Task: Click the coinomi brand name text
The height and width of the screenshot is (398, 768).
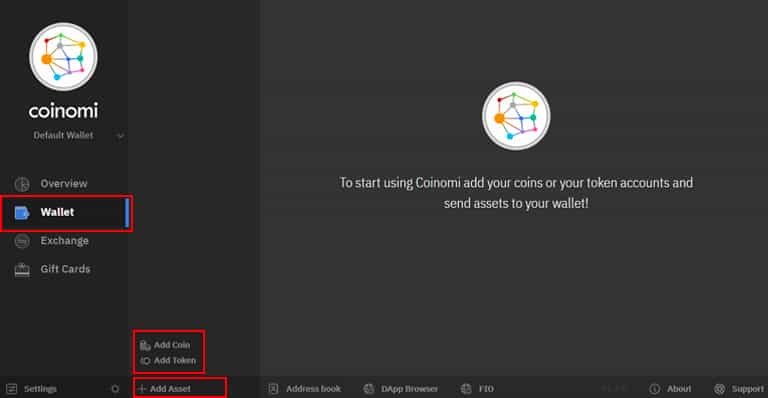Action: [63, 111]
